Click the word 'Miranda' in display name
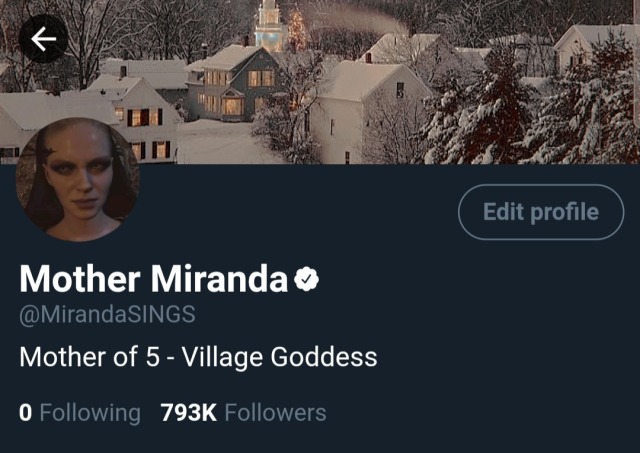 (x=219, y=279)
